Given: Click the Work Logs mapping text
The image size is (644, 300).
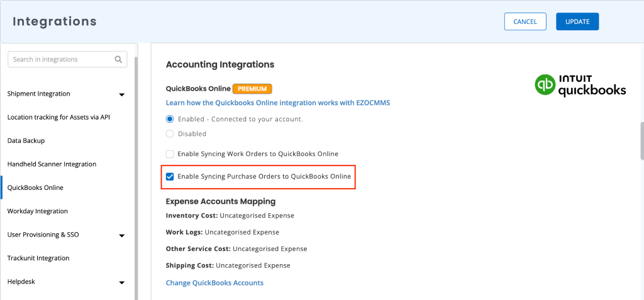Looking at the screenshot, I should (x=223, y=232).
